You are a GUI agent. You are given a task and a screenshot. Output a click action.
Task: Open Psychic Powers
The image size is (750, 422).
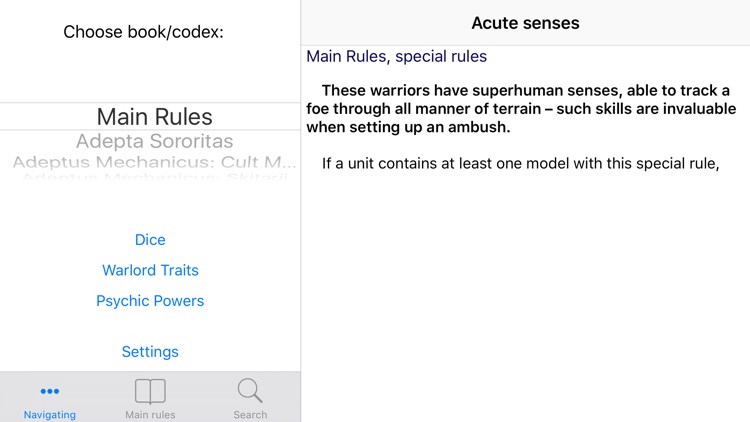(x=150, y=301)
